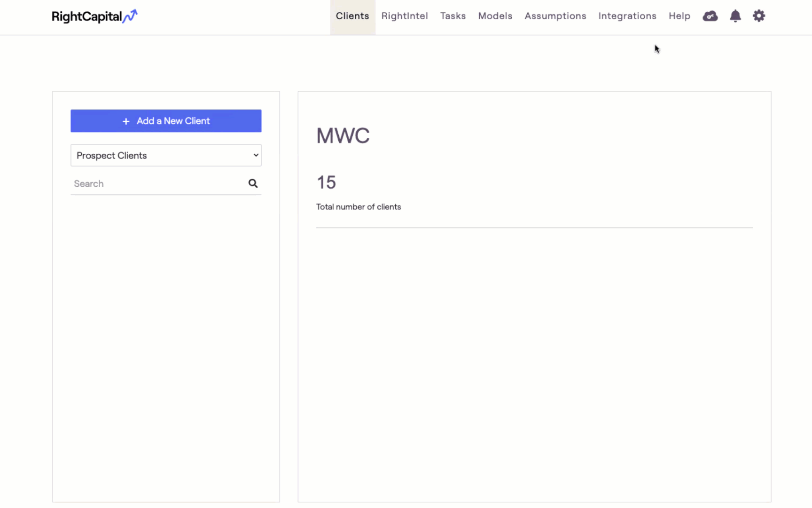This screenshot has width=812, height=508.
Task: Open the cloud key icon in header
Action: coord(710,16)
